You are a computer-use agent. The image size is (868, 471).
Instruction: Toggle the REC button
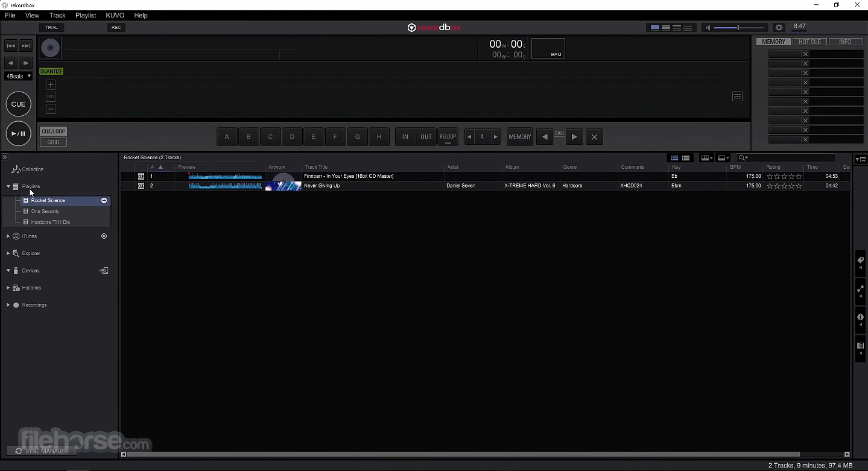pyautogui.click(x=116, y=27)
